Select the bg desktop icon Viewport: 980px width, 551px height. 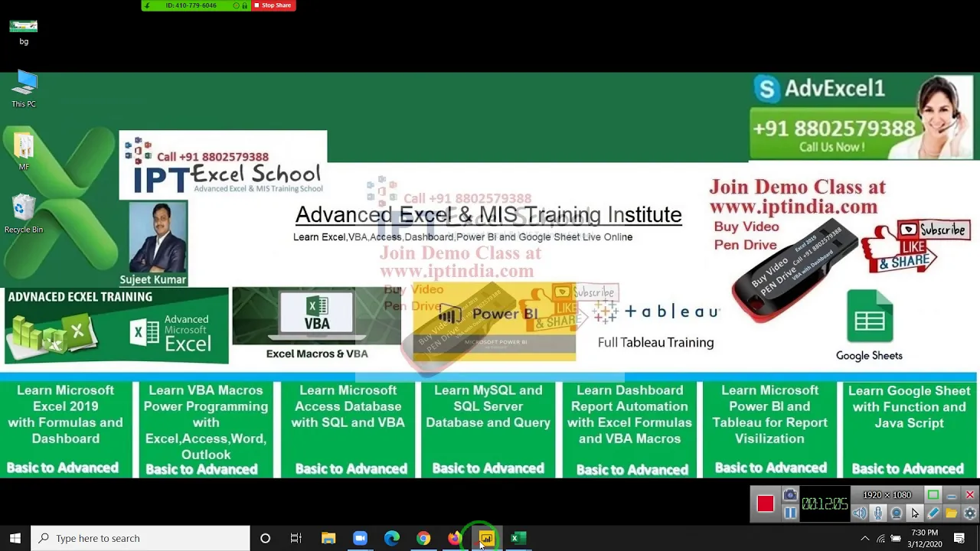24,32
